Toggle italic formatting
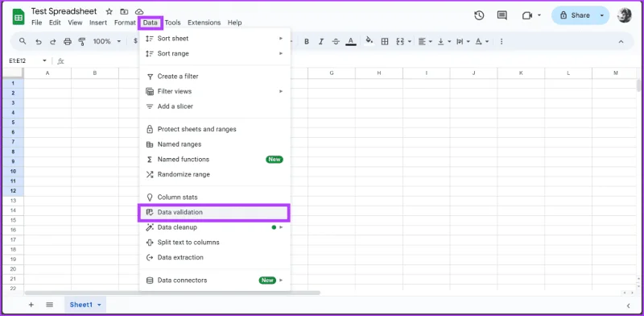 point(321,42)
